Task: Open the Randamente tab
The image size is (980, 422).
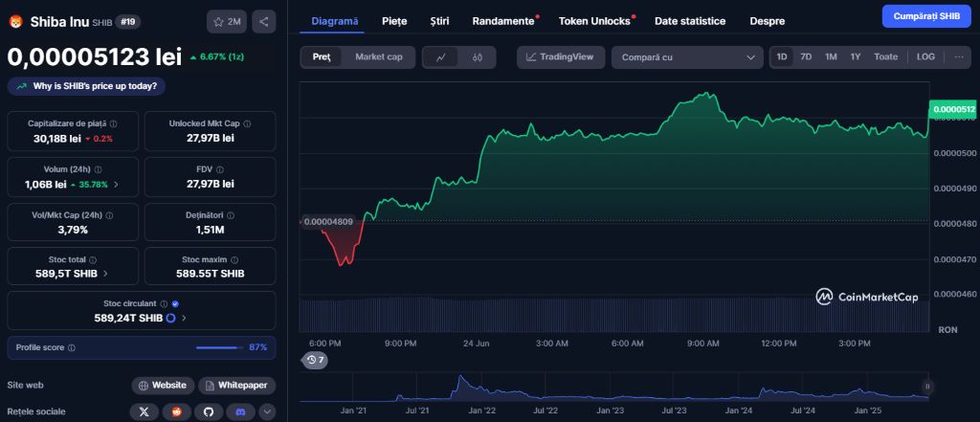Action: pyautogui.click(x=503, y=21)
